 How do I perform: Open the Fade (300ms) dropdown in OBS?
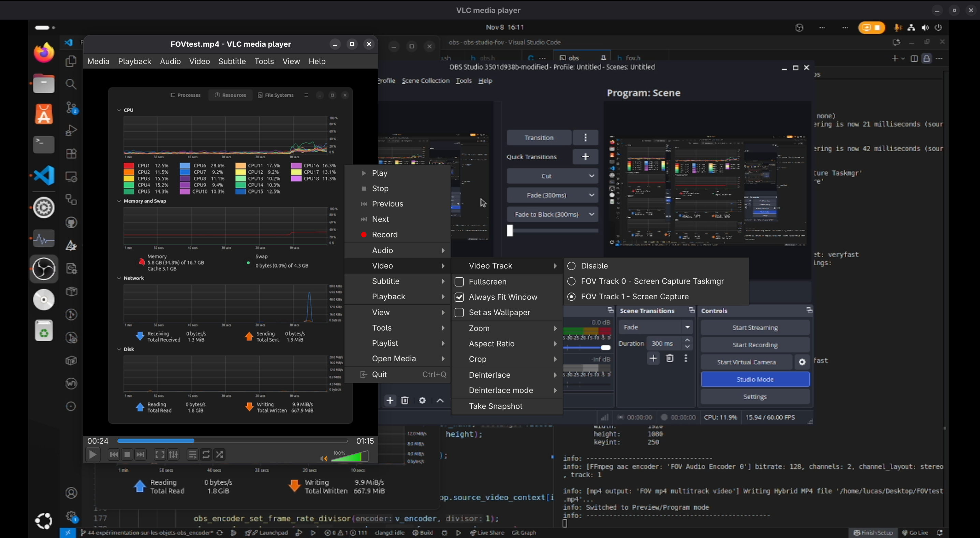(552, 195)
